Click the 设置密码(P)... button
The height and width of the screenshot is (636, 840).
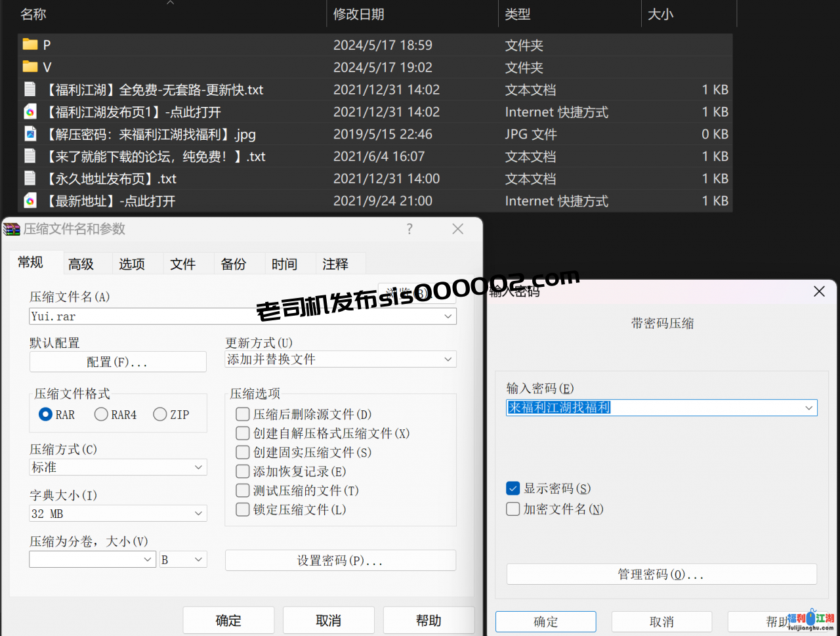coord(341,561)
